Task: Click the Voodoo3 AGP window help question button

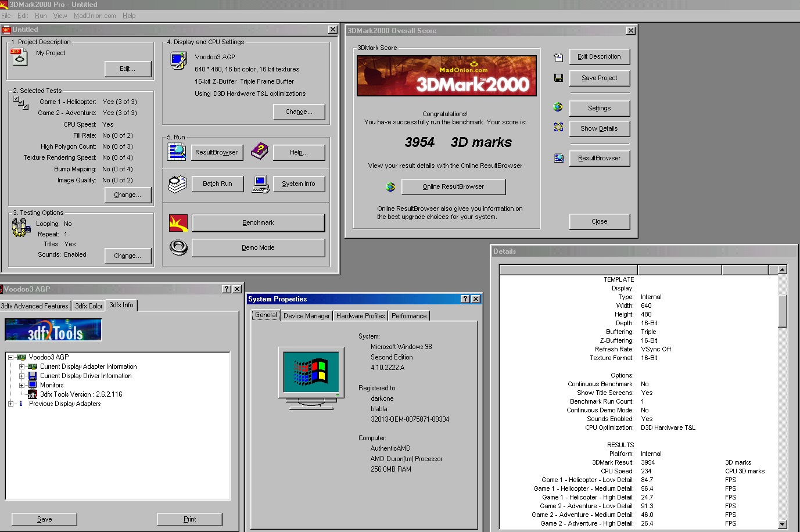Action: 227,289
